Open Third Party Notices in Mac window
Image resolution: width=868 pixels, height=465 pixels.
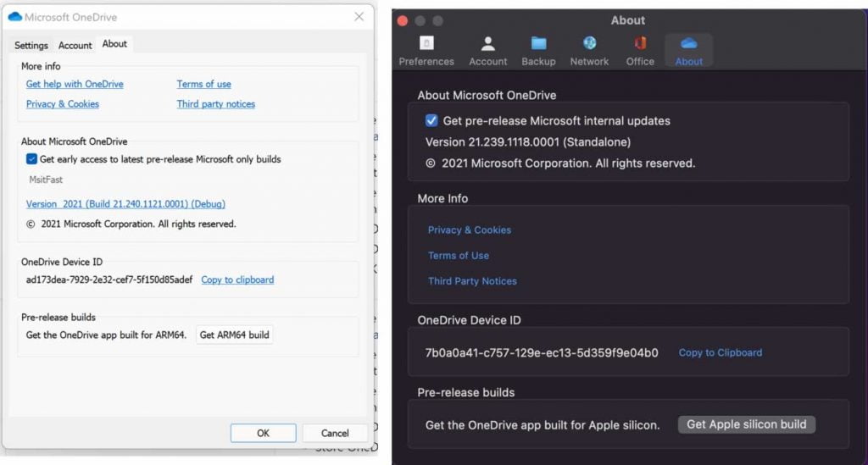(x=472, y=281)
